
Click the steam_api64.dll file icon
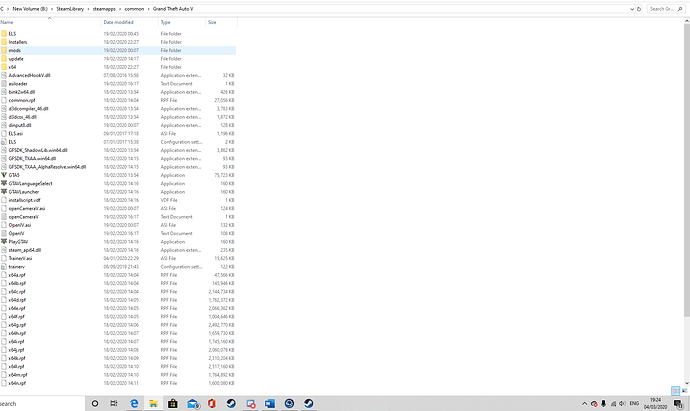point(4,250)
